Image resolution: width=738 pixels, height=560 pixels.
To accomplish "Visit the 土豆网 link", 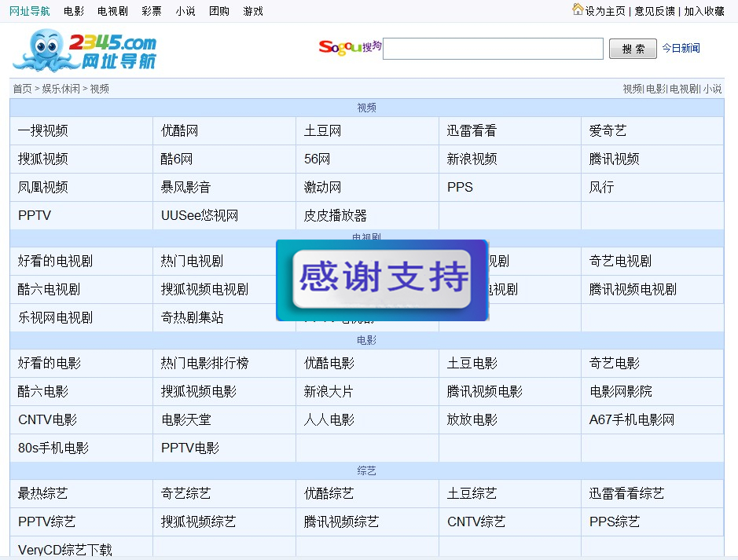I will (322, 130).
